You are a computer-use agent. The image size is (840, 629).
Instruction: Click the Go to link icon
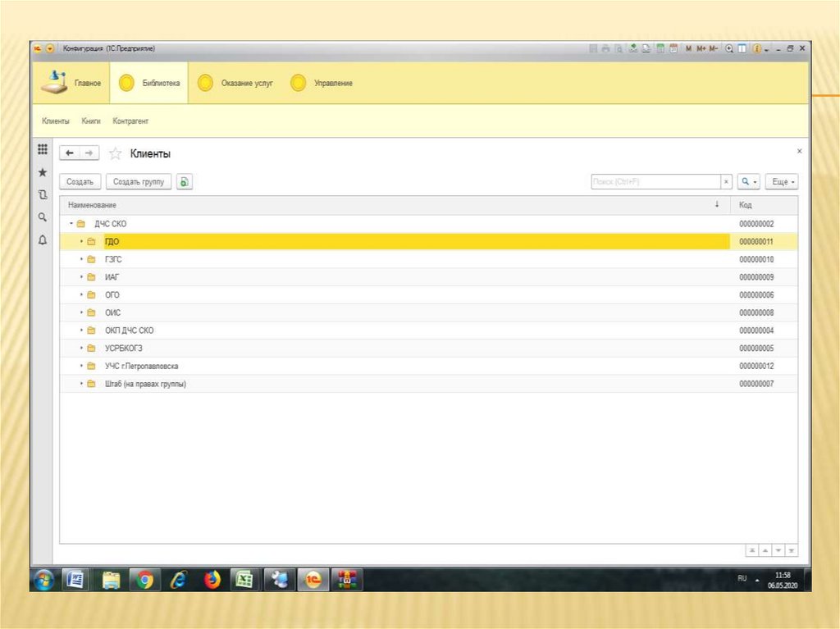pos(646,48)
